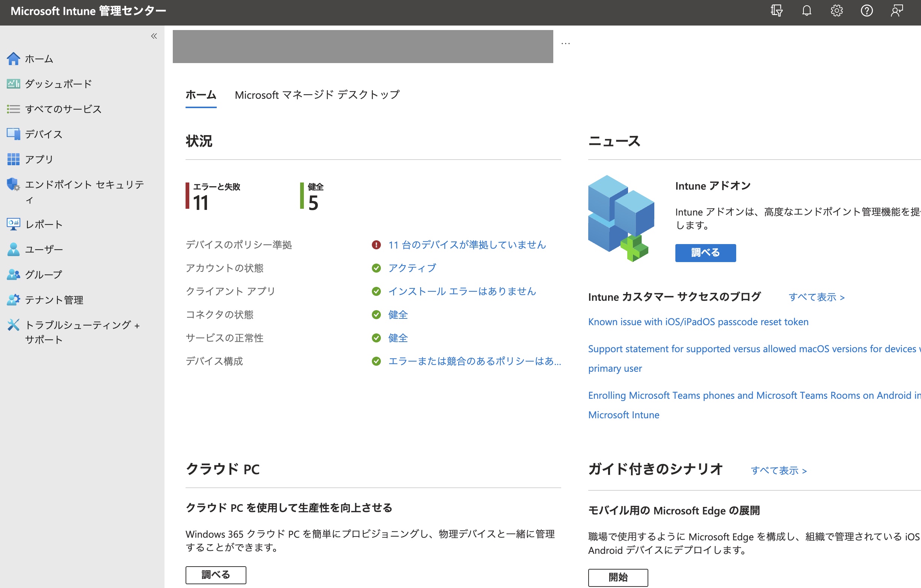This screenshot has height=588, width=921.
Task: Click the エラーと失敗 11 counter
Action: [x=213, y=196]
